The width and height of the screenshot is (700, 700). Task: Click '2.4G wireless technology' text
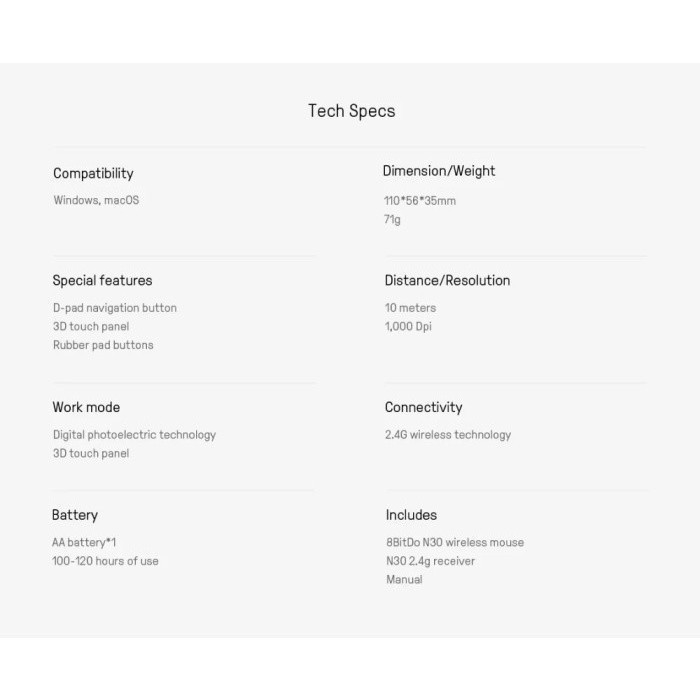(x=448, y=435)
